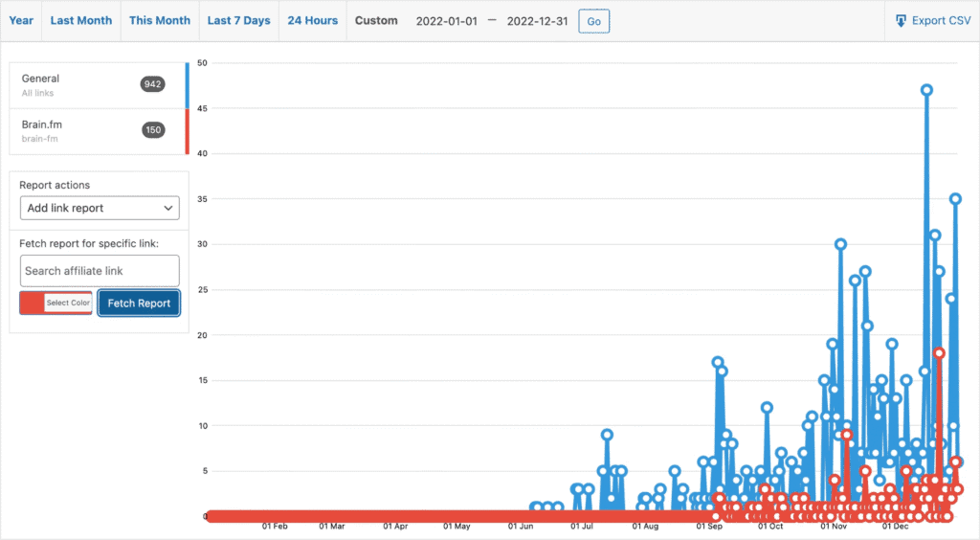This screenshot has width=980, height=540.
Task: Open the Add link report dropdown
Action: tap(100, 208)
